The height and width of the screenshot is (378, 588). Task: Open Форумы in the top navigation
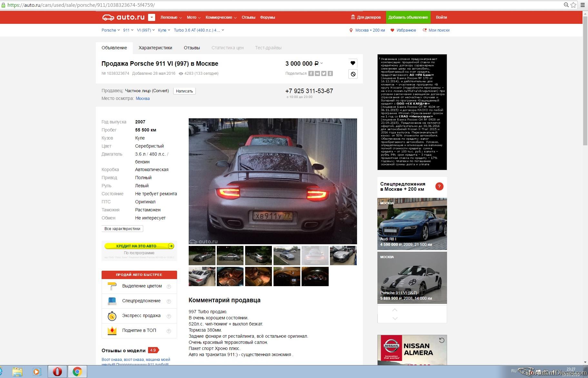267,17
